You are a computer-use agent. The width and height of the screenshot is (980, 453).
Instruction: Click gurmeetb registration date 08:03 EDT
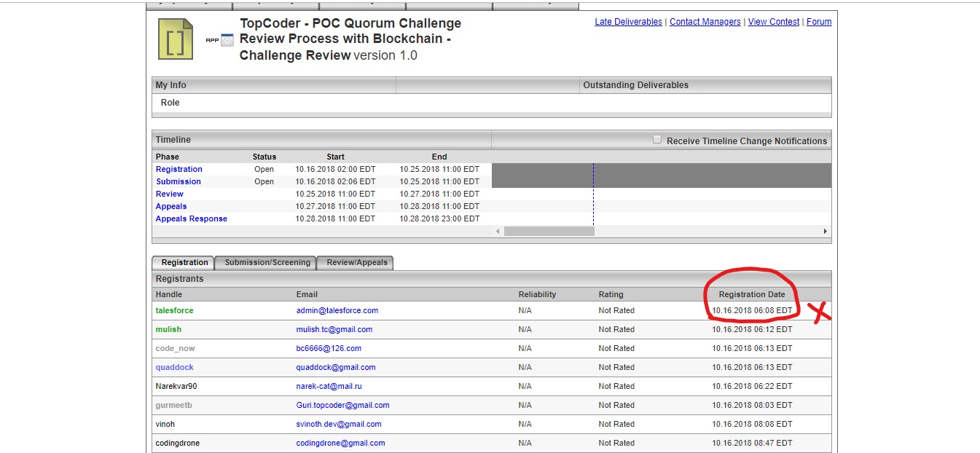click(x=752, y=405)
